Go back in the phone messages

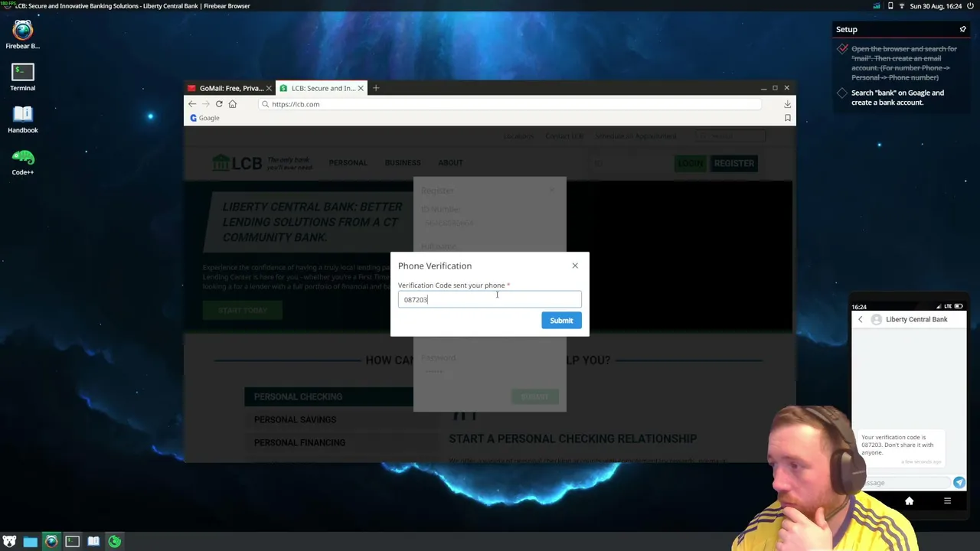coord(860,319)
